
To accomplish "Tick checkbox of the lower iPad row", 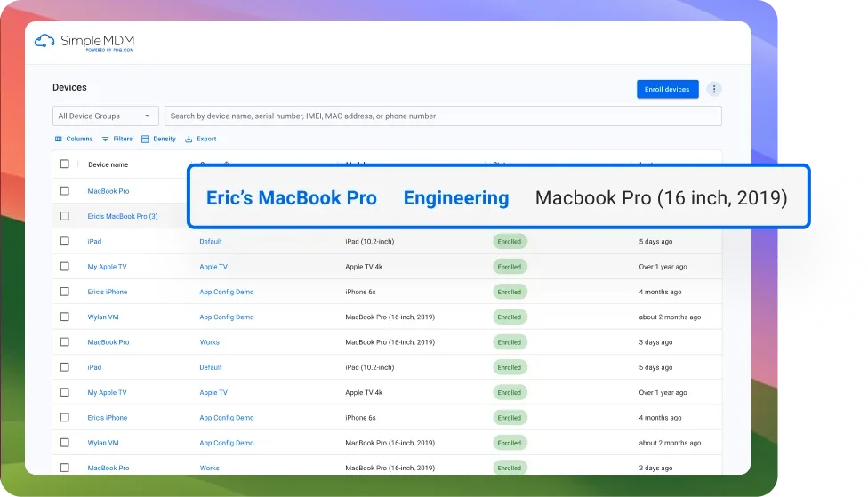I will (x=65, y=367).
